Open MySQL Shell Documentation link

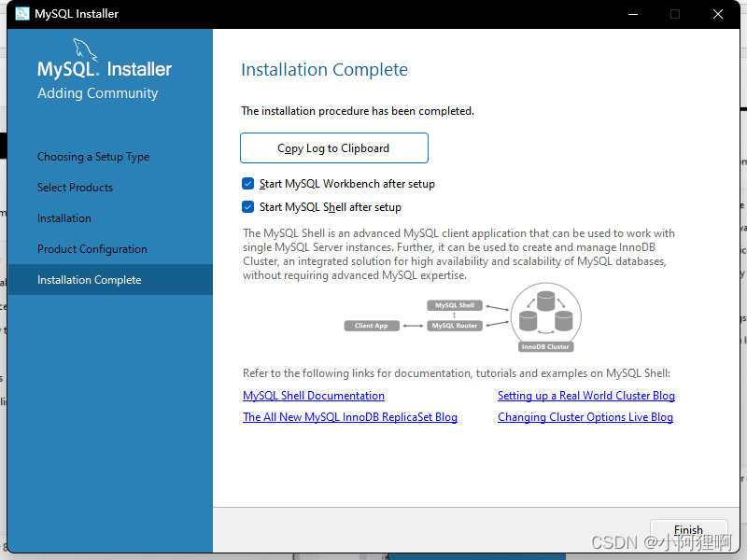[x=314, y=396]
